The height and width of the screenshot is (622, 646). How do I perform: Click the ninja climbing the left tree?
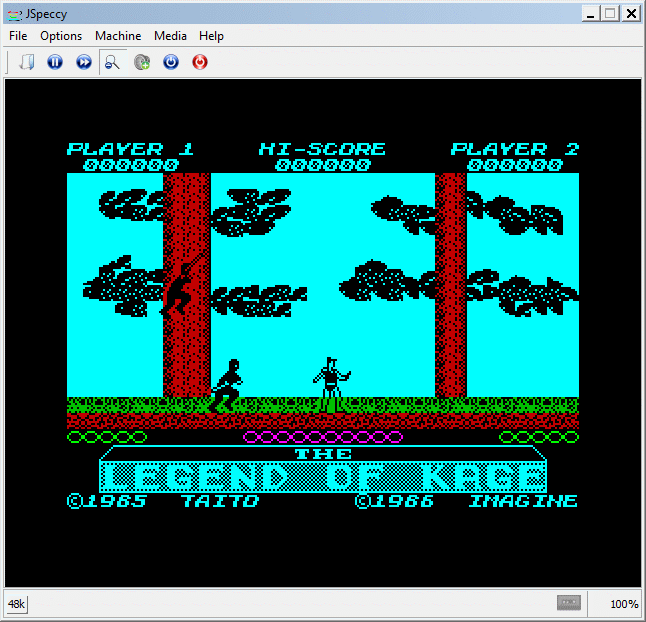tap(181, 286)
